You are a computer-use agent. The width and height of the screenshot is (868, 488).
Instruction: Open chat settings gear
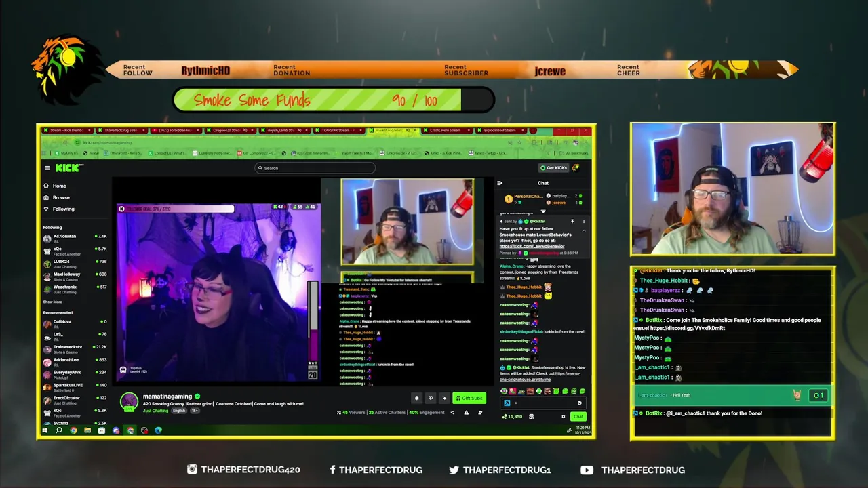pos(564,416)
